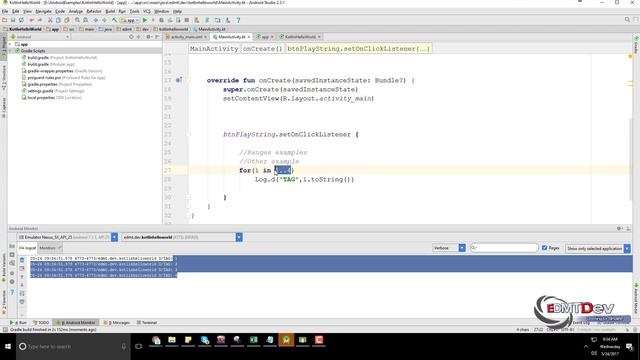Click the Windows taskbar search box

tap(73, 347)
